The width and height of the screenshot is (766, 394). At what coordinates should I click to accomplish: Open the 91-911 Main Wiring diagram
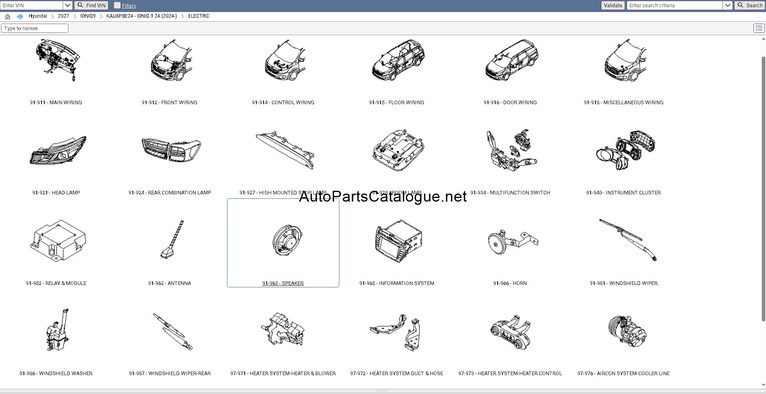tap(57, 60)
